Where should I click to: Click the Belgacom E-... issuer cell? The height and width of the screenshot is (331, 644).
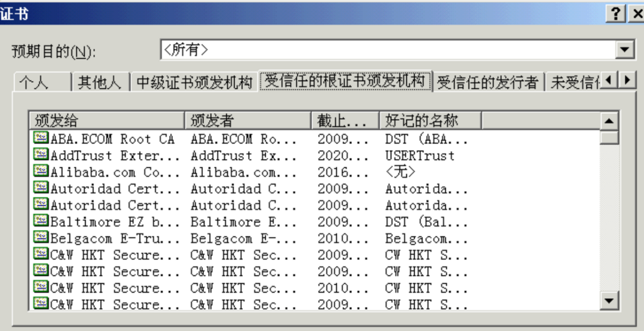(x=243, y=238)
